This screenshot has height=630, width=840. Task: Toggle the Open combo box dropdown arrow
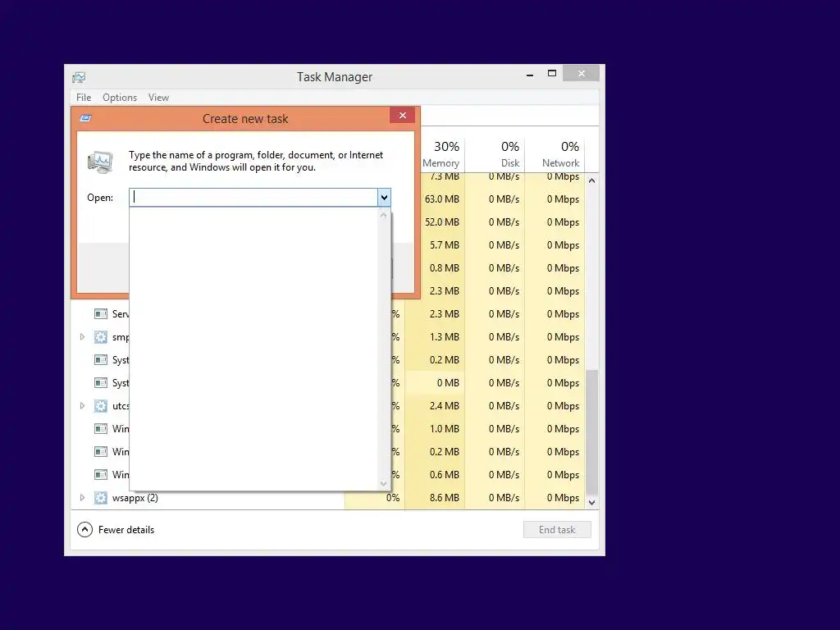(x=384, y=197)
